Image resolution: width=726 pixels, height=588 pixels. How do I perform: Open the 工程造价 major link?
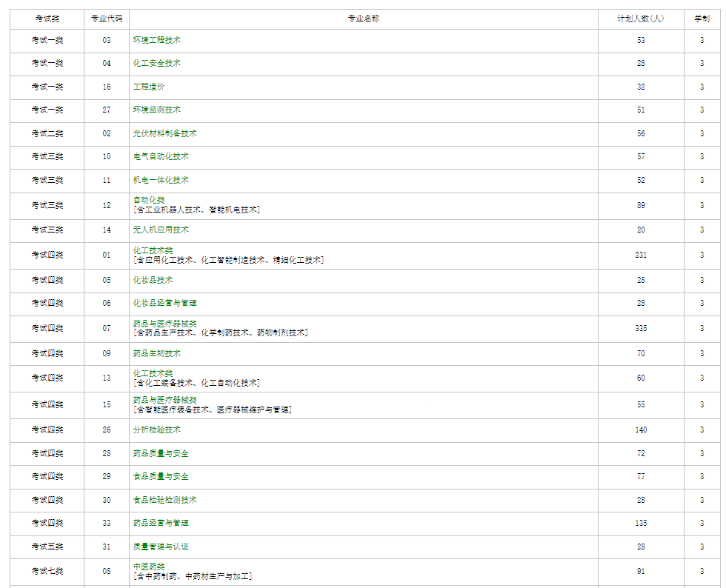[149, 87]
